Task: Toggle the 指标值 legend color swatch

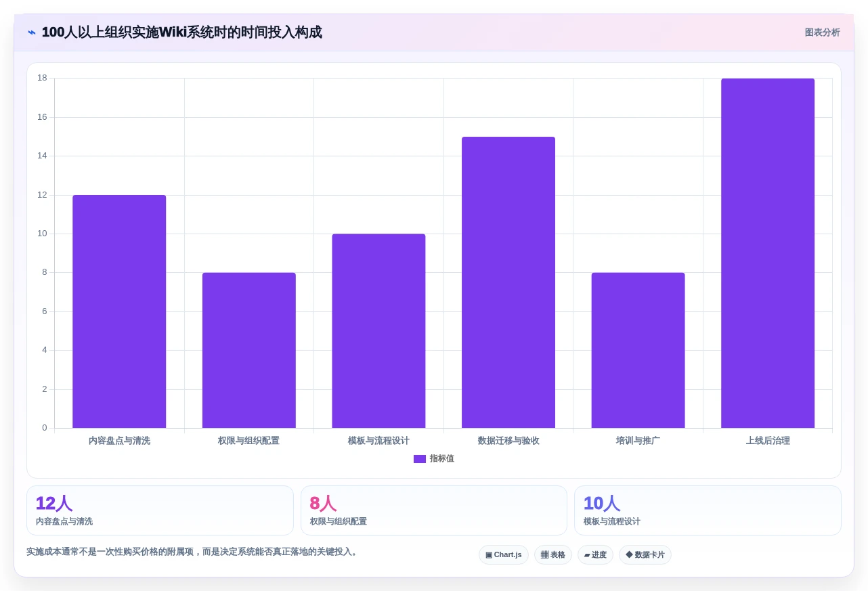Action: click(x=420, y=459)
